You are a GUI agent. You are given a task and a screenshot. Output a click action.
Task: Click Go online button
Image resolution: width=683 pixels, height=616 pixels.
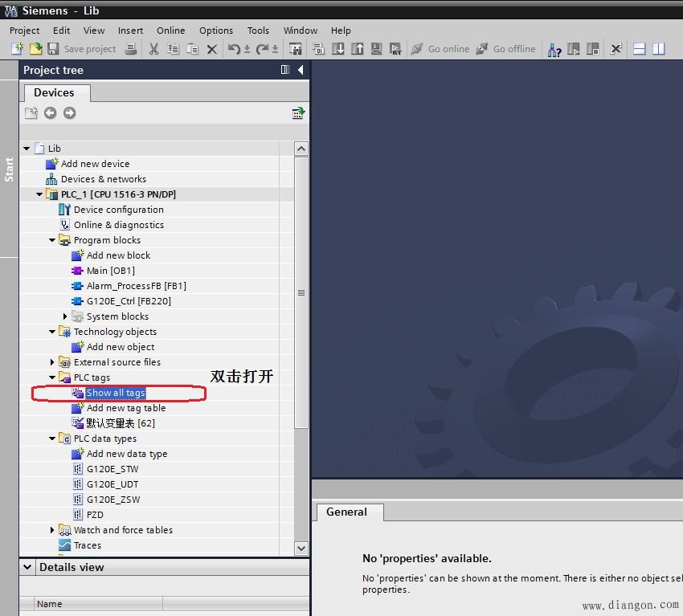[440, 49]
